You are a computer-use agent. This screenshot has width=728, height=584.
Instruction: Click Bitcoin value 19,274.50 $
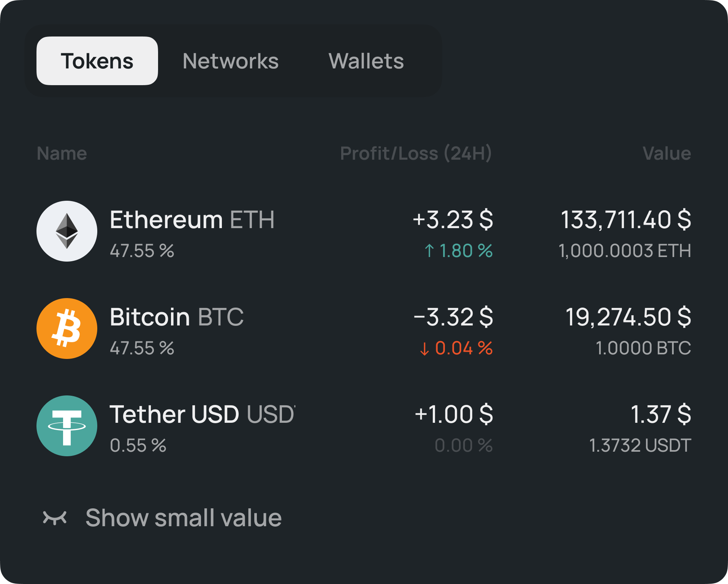click(628, 317)
